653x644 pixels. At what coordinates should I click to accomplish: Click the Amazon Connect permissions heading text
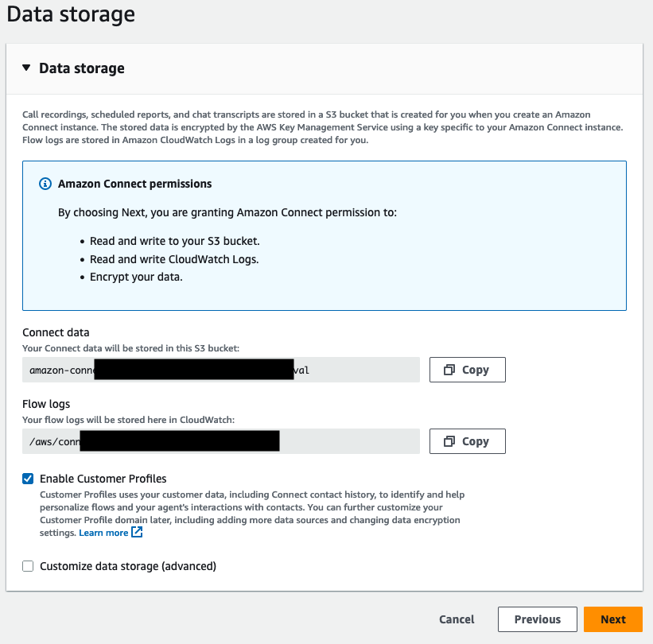[134, 184]
